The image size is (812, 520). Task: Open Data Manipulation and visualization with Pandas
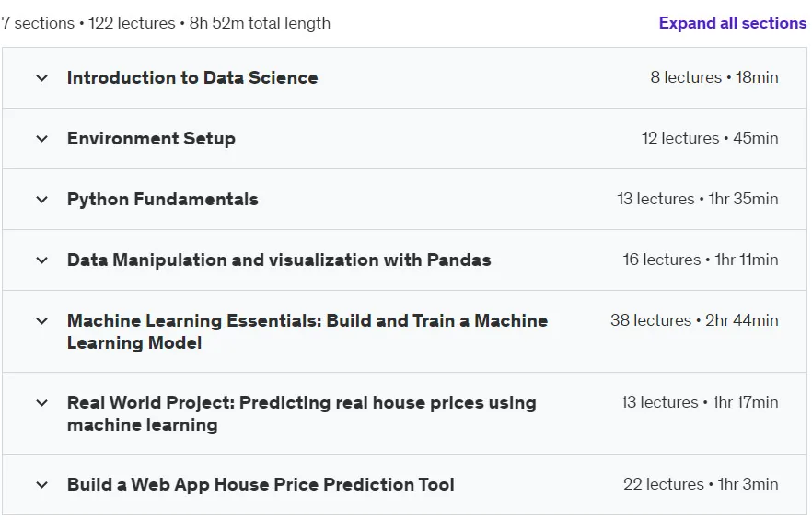tap(279, 260)
